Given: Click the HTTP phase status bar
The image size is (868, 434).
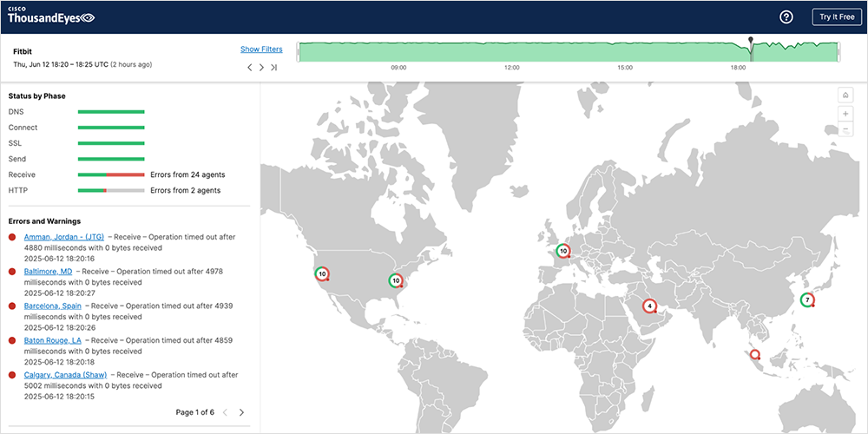Looking at the screenshot, I should [x=111, y=190].
